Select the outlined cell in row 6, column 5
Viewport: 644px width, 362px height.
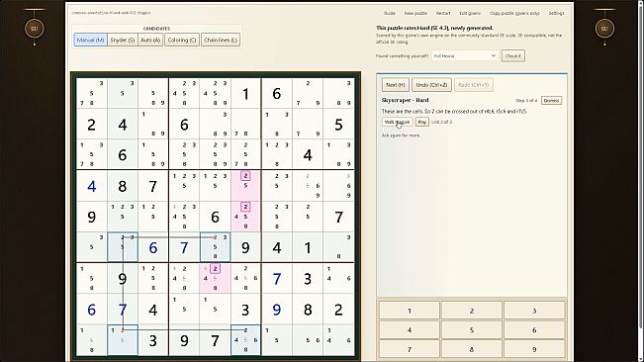pos(215,247)
